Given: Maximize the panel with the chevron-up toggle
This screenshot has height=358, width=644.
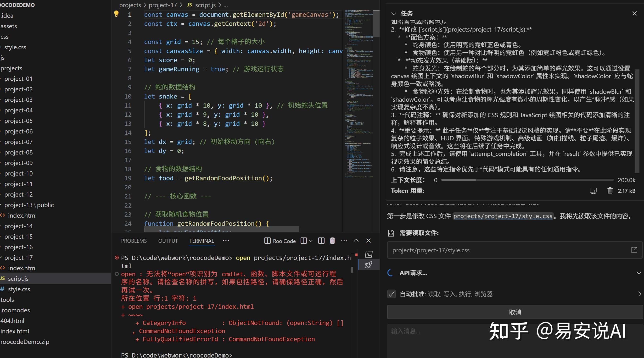Looking at the screenshot, I should pos(356,241).
